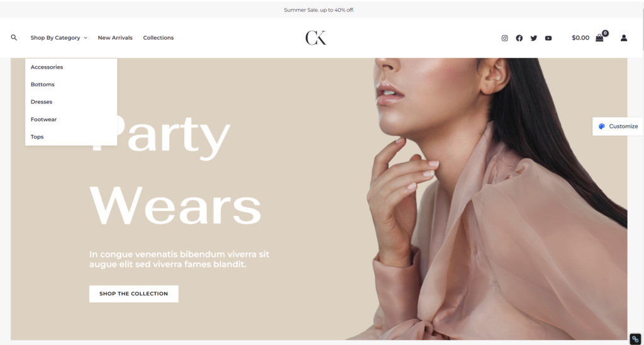
Task: Select Dresses category entry
Action: point(42,101)
